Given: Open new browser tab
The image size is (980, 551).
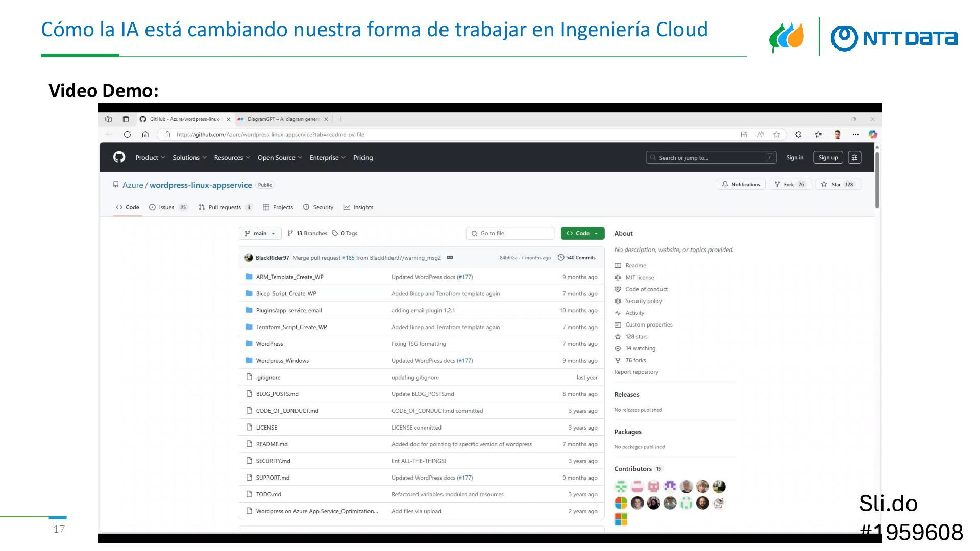Looking at the screenshot, I should (341, 119).
